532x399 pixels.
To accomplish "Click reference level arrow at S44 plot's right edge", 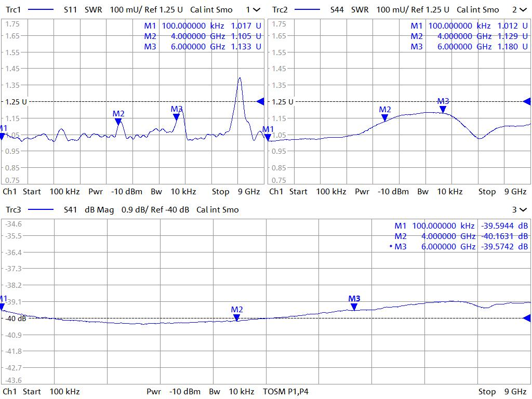I will (527, 101).
